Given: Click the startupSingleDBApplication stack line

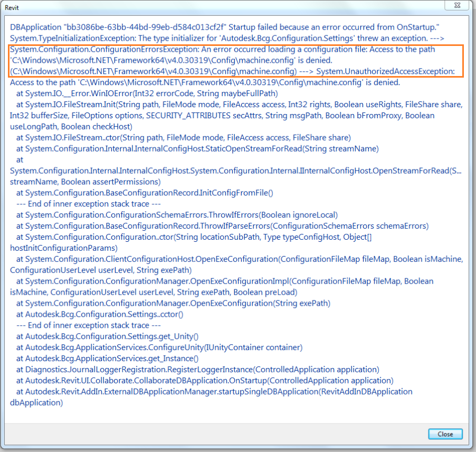Looking at the screenshot, I should pos(214,392).
